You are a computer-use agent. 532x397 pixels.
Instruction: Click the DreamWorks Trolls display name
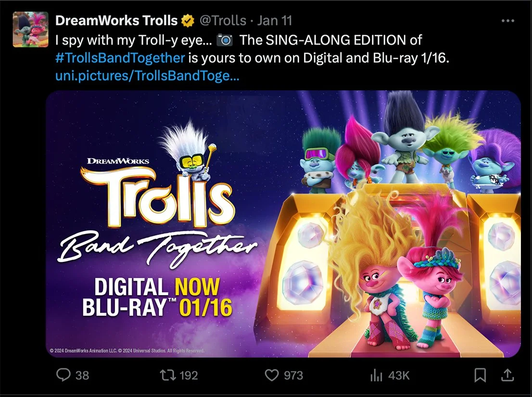(116, 21)
